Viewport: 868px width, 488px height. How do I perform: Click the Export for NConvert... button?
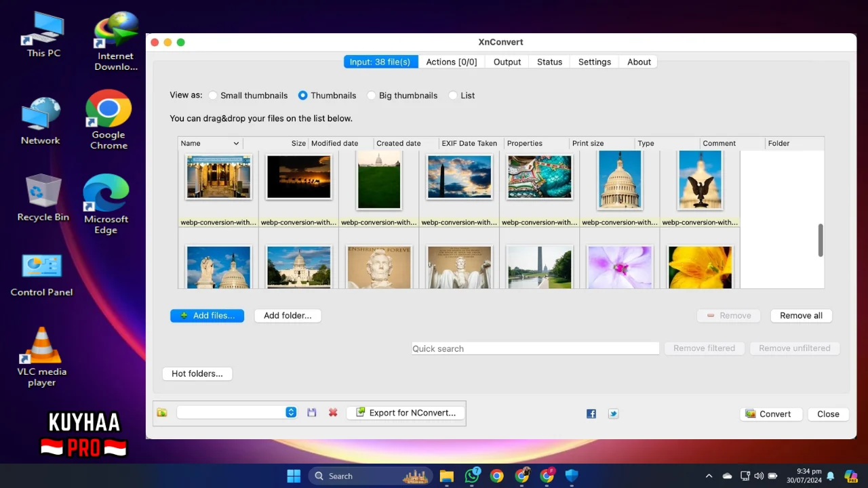(406, 412)
